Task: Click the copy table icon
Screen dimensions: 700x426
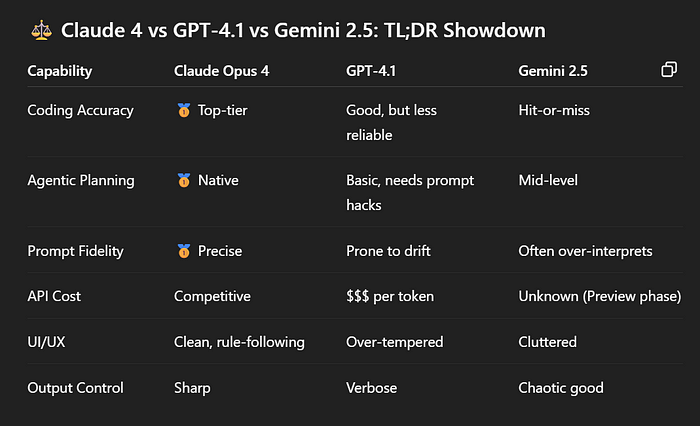Action: pyautogui.click(x=669, y=70)
